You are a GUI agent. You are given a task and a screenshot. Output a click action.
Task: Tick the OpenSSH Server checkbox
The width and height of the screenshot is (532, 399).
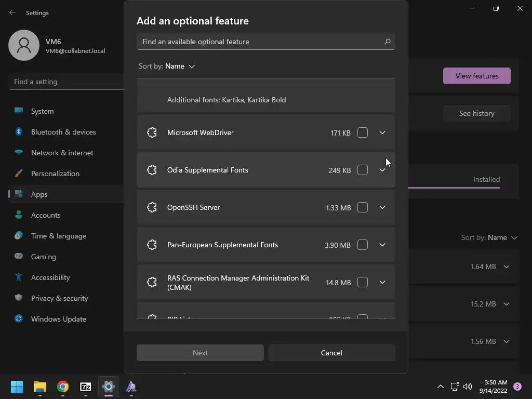[363, 207]
